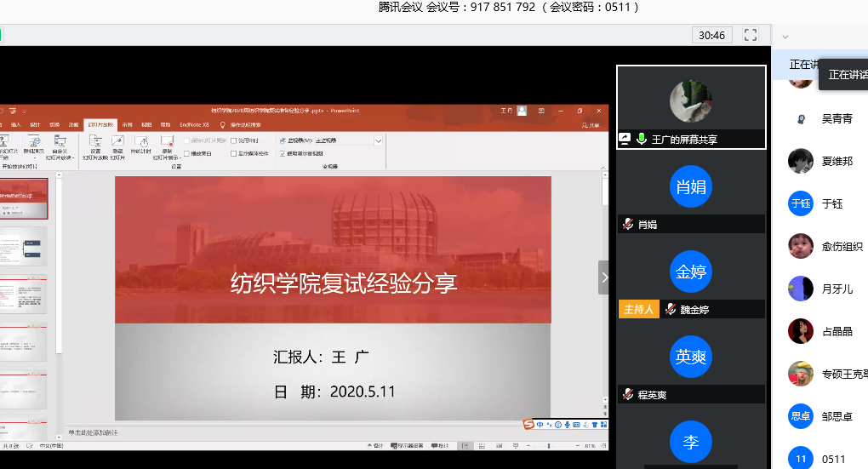The height and width of the screenshot is (469, 868).
Task: Toggle the Play Narrations checkbox
Action: [x=187, y=154]
